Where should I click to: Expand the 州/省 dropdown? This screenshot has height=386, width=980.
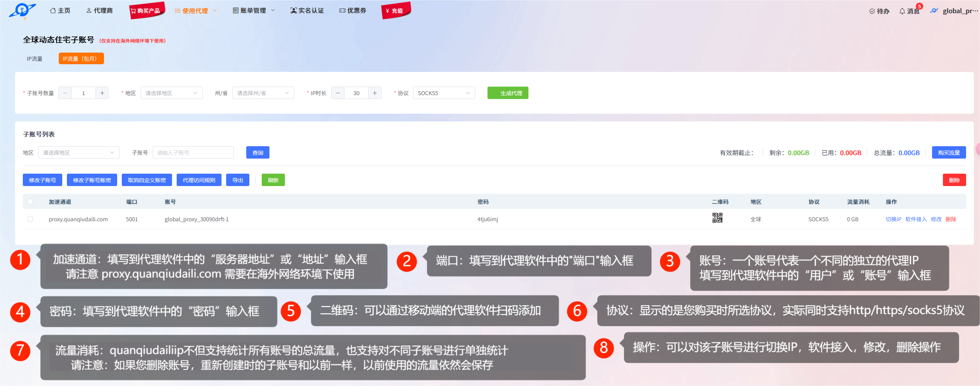tap(263, 93)
